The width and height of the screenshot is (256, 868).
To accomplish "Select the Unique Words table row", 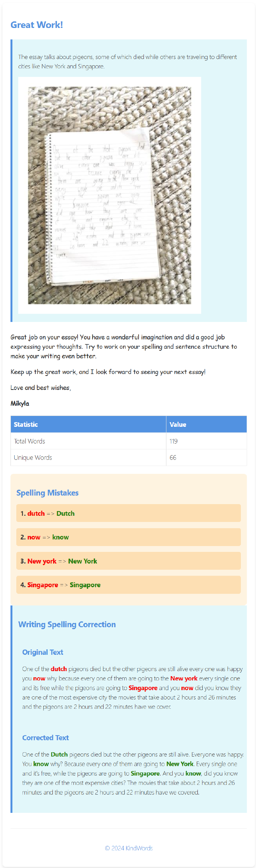I will pyautogui.click(x=129, y=457).
